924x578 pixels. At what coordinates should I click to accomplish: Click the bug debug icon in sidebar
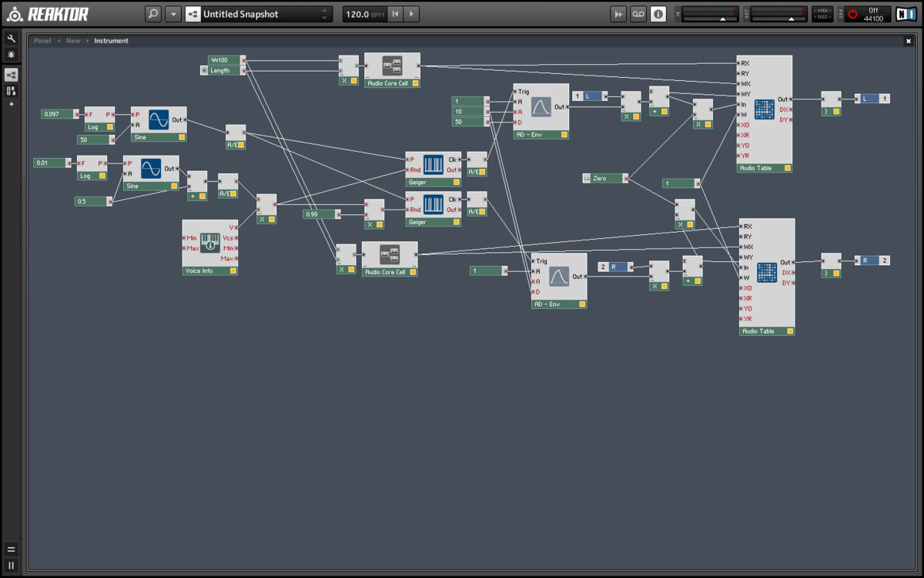click(12, 55)
